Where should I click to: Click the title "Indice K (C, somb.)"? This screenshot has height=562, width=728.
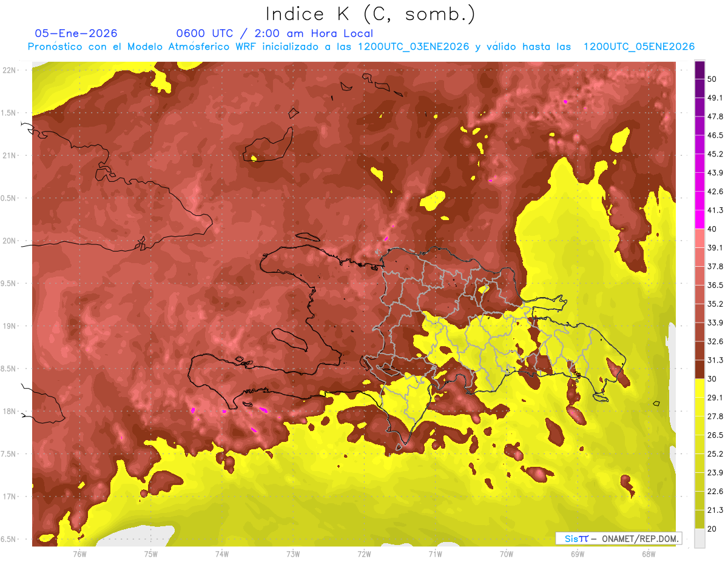coord(370,14)
